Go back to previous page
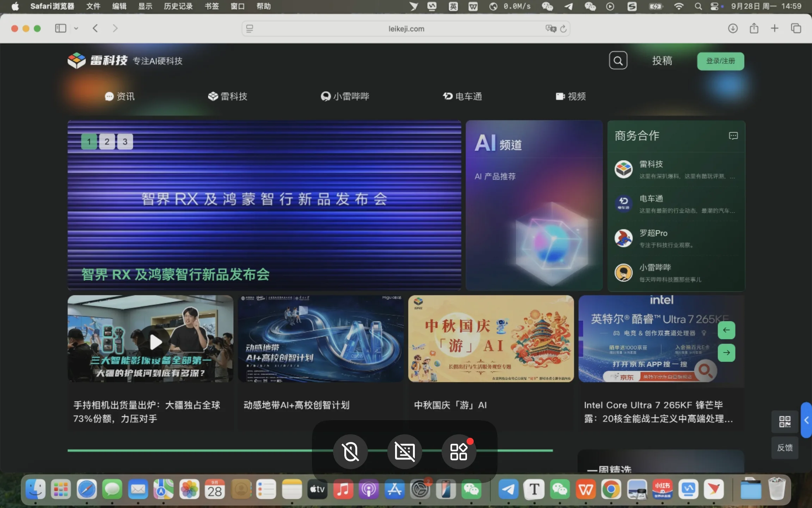This screenshot has height=508, width=812. click(x=95, y=29)
